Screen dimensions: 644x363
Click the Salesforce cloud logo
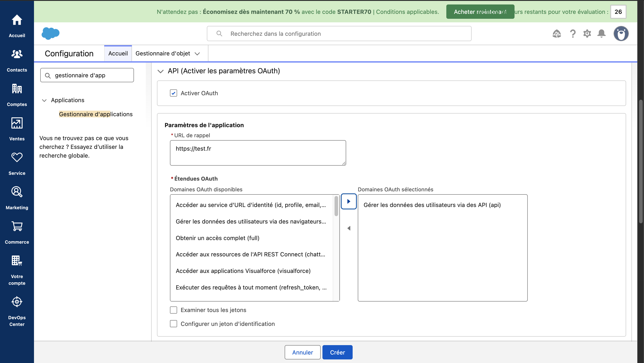[51, 33]
